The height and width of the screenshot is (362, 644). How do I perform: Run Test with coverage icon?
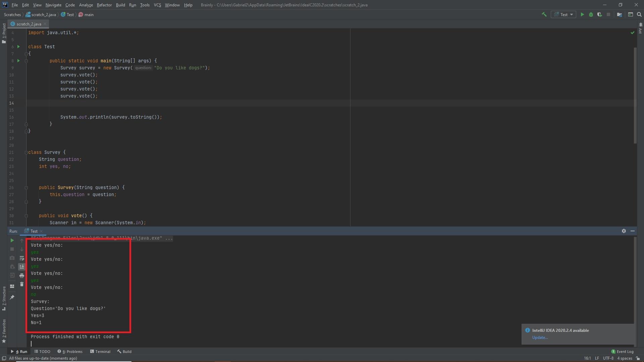(599, 14)
